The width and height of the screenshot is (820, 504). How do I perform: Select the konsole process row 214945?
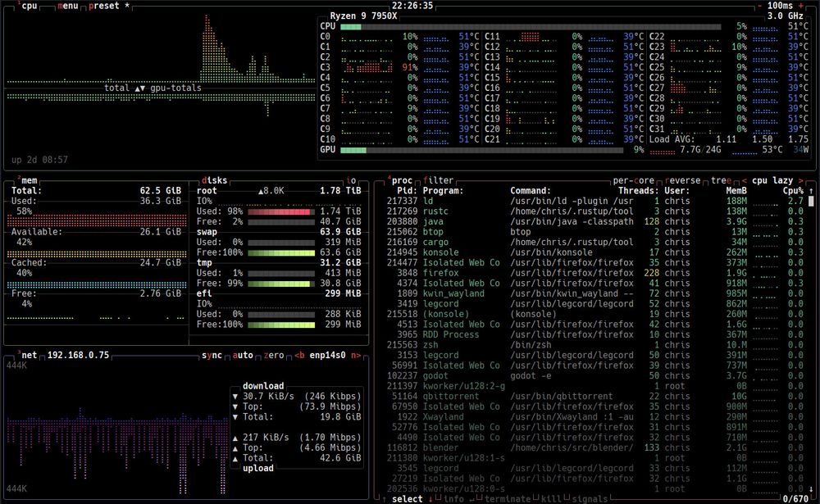594,252
